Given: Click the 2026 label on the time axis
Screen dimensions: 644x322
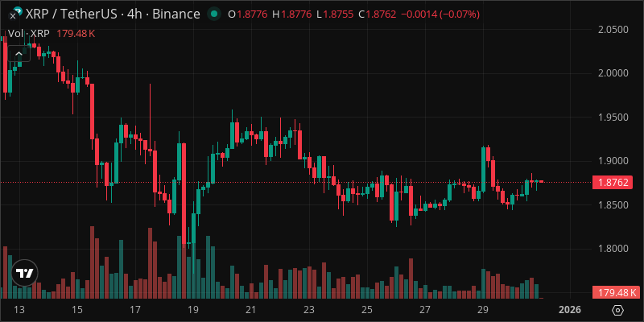Looking at the screenshot, I should tap(570, 309).
